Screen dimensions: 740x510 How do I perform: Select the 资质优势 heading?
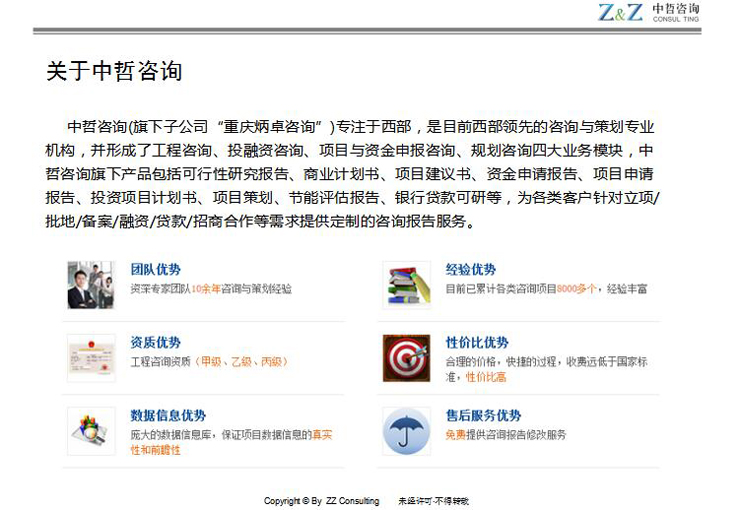(155, 343)
